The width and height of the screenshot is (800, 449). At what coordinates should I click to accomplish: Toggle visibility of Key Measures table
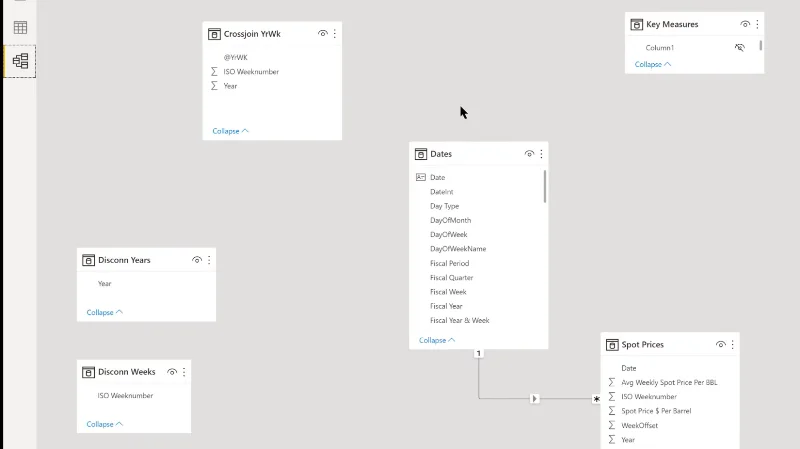[x=745, y=24]
